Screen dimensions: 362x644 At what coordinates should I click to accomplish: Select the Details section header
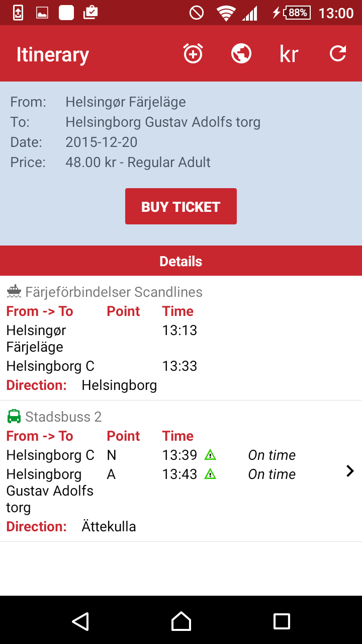[181, 261]
